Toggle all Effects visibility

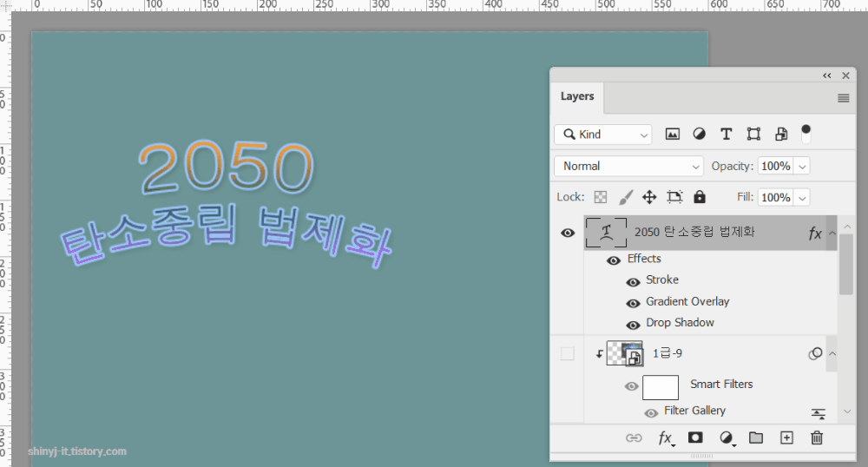614,260
